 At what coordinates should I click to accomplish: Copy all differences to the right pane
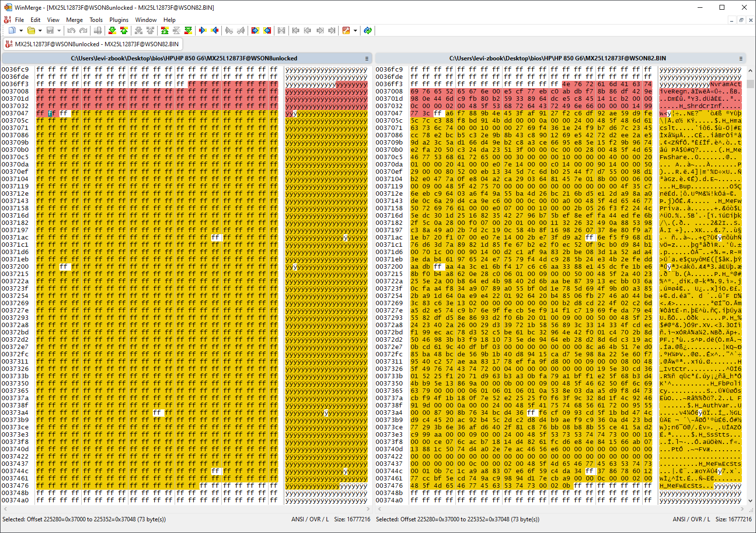[255, 31]
